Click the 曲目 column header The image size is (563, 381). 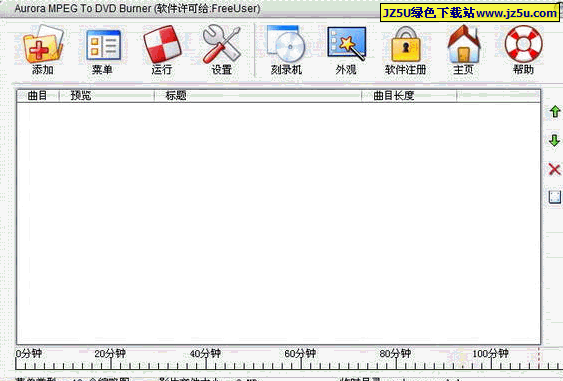pyautogui.click(x=38, y=96)
